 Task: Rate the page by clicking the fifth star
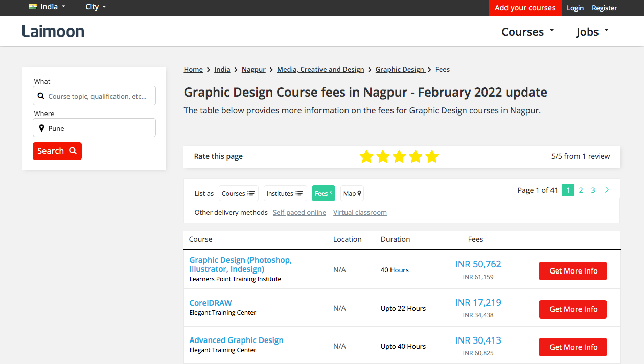tap(432, 156)
